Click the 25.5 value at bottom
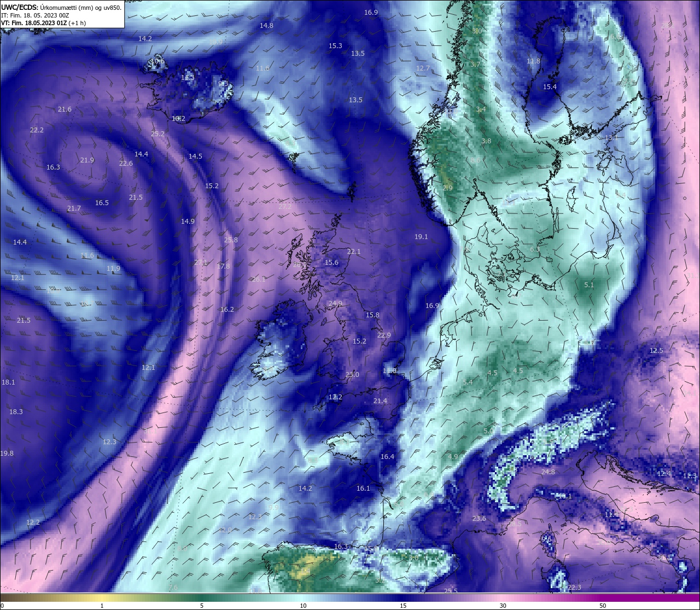 click(451, 591)
